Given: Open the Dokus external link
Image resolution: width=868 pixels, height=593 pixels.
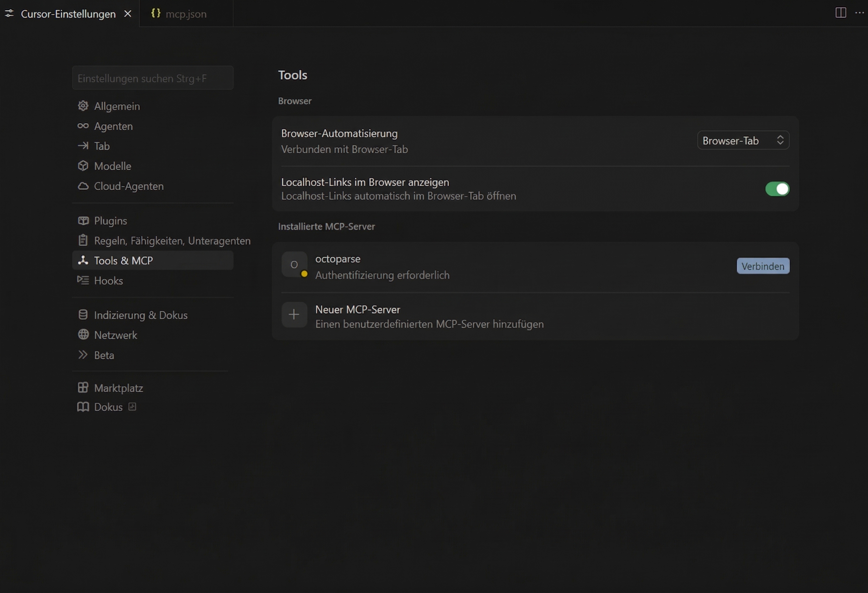Looking at the screenshot, I should tap(108, 407).
